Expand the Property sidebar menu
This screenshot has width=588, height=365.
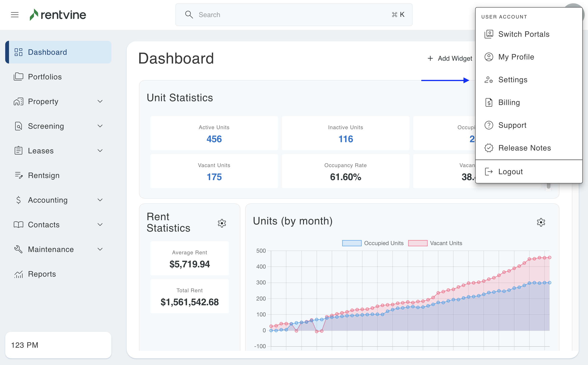tap(100, 101)
